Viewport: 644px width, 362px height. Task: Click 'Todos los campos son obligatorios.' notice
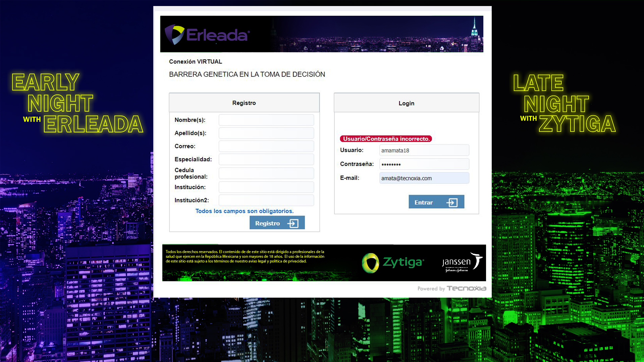pyautogui.click(x=245, y=211)
